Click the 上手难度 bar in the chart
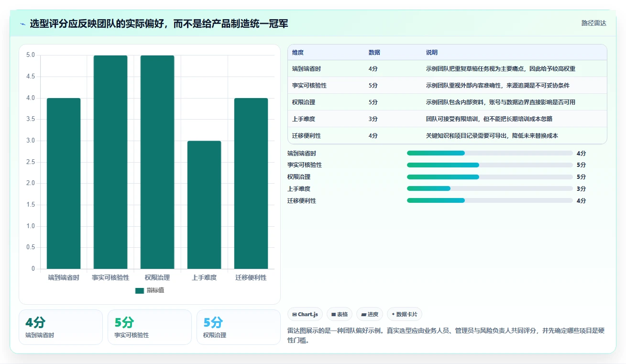This screenshot has height=364, width=626. [204, 205]
